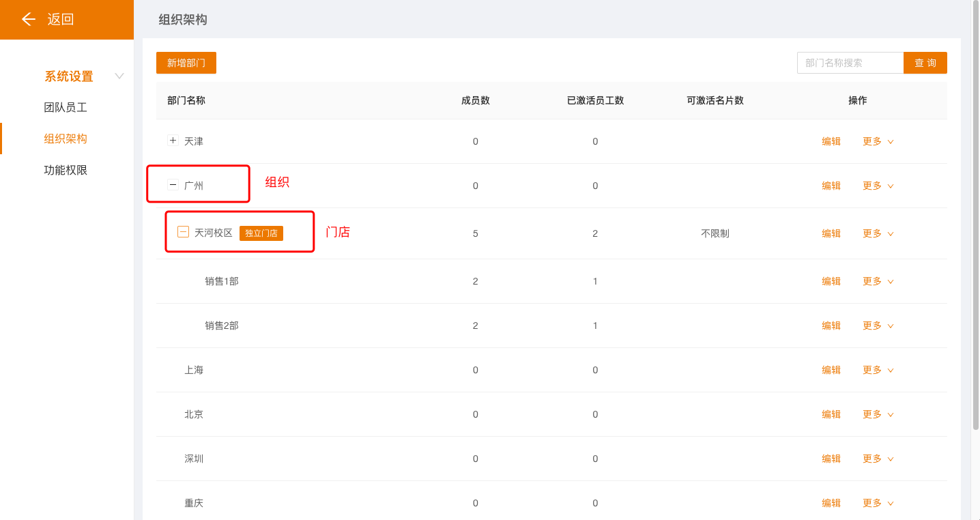Edit the 销售1部 department
This screenshot has height=520, width=980.
point(831,281)
